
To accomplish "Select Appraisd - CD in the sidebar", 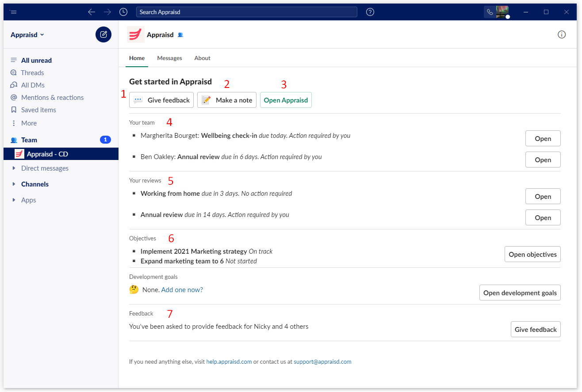I will (61, 154).
